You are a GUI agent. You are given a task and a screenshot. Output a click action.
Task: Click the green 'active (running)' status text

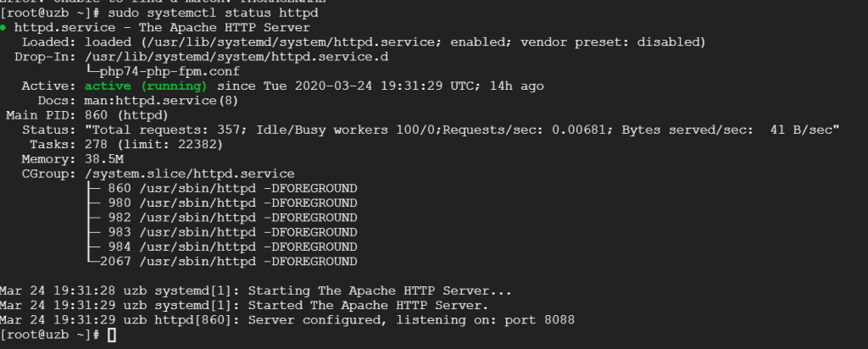click(x=145, y=86)
